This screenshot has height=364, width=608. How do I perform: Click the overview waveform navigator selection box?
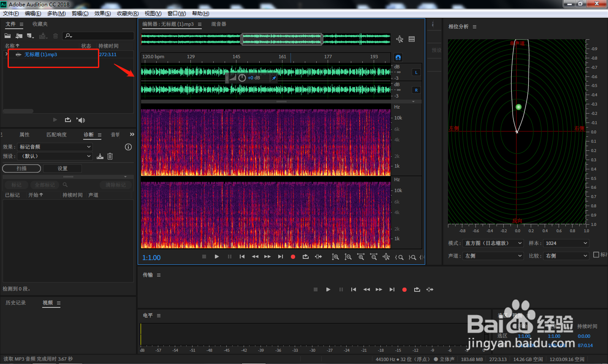282,39
